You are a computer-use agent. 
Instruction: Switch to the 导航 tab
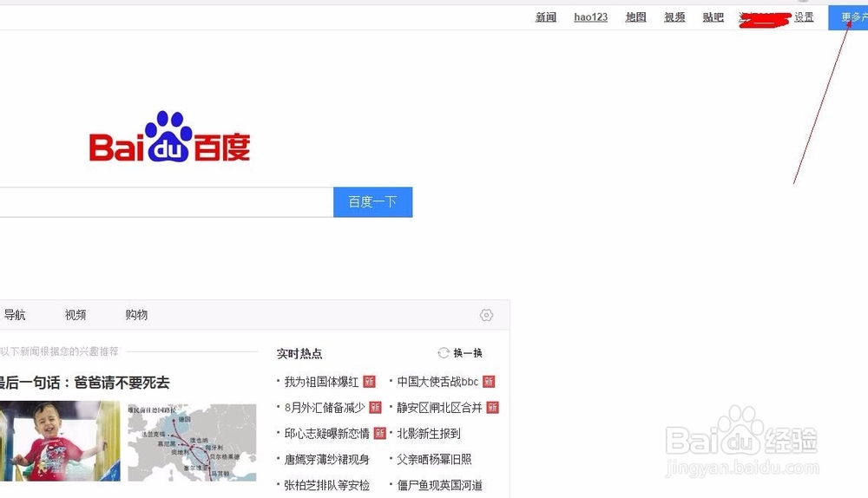click(15, 315)
